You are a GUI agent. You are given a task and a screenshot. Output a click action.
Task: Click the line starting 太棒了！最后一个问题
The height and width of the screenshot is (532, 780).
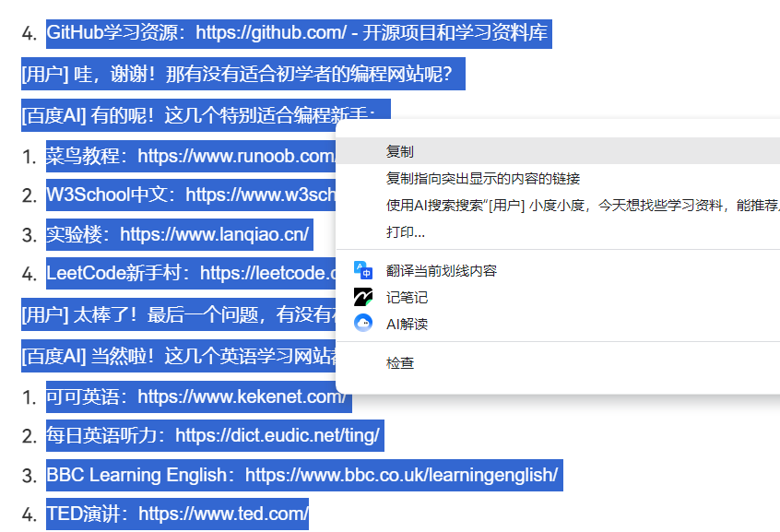pos(179,314)
